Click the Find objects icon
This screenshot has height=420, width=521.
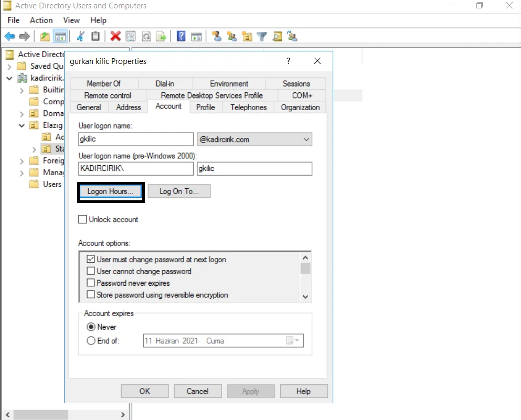pyautogui.click(x=277, y=36)
